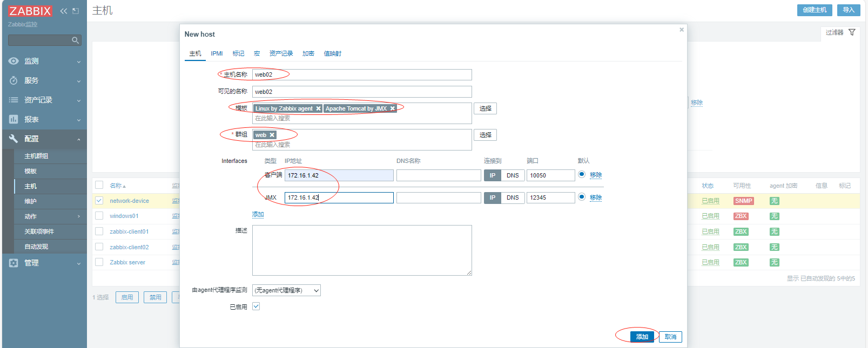Click the sidebar search magnifier icon
The width and height of the screenshot is (868, 348).
point(75,40)
